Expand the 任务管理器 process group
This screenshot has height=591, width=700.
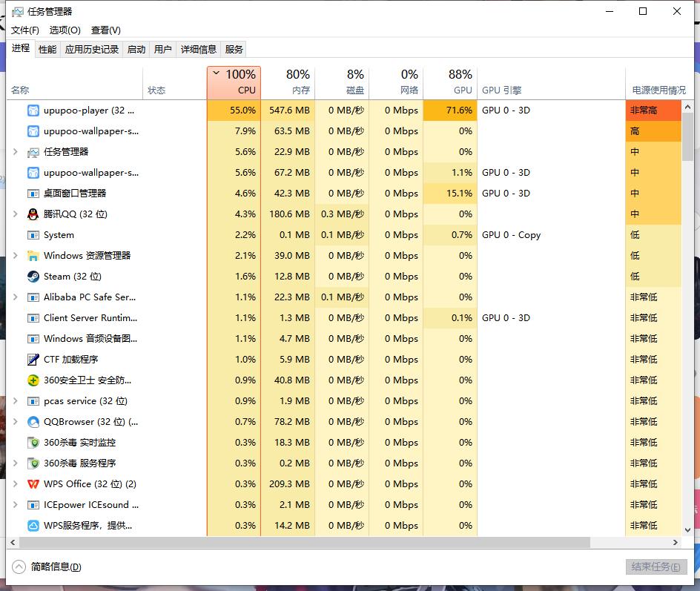(x=16, y=152)
